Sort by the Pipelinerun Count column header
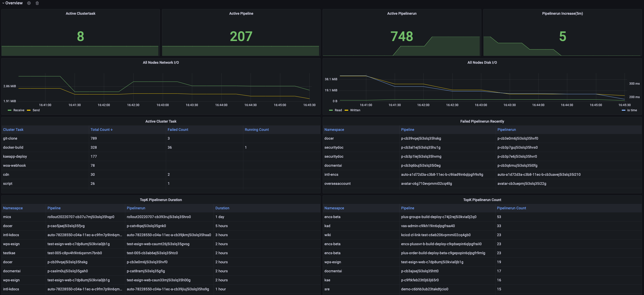 tap(511, 208)
